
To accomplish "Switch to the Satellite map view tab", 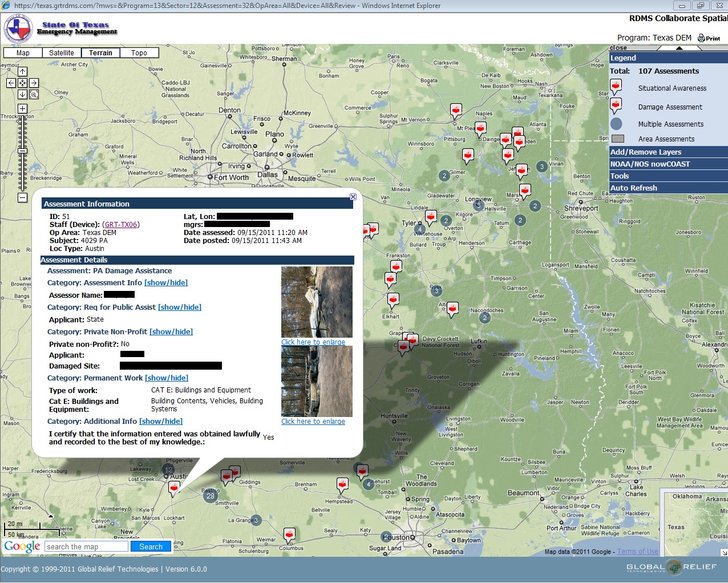I will 62,52.
